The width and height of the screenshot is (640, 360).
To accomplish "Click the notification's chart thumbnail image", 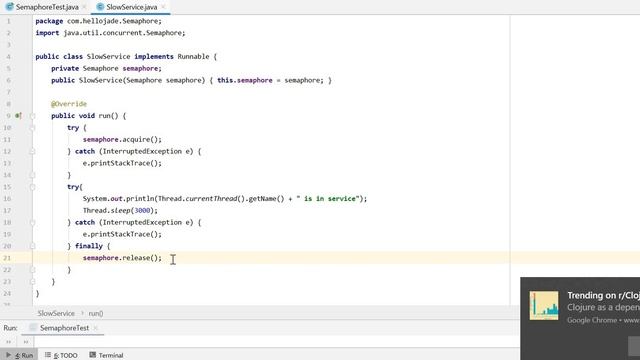I will coord(544,305).
